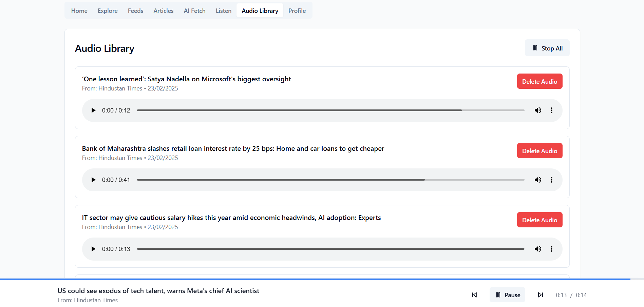Click 'From: Hindustan Times' in bottom player
Screen dimensions: 644x307
pos(88,300)
